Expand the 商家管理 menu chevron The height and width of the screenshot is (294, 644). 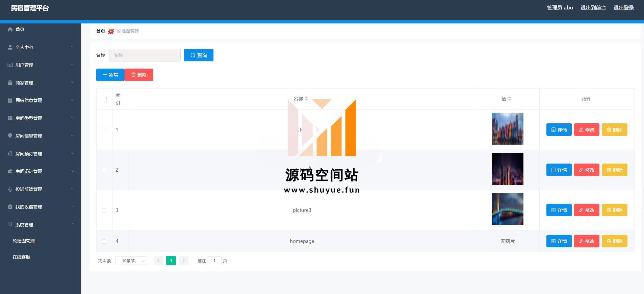point(72,82)
